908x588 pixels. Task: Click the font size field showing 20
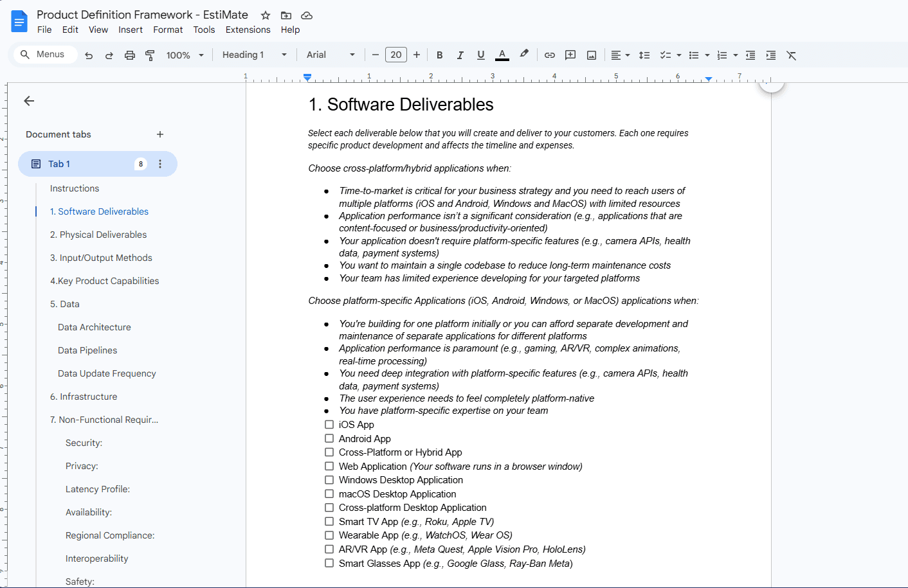pyautogui.click(x=396, y=55)
